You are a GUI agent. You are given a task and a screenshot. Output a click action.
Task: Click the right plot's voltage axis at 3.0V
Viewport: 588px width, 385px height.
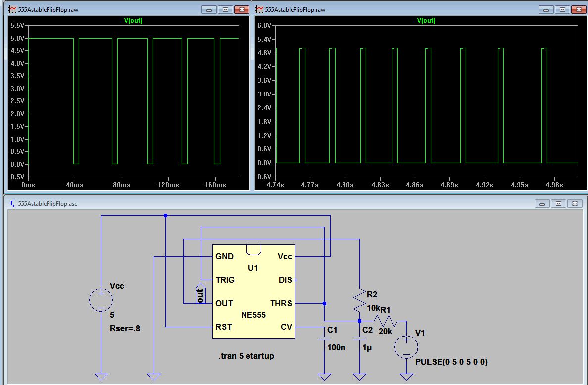265,94
